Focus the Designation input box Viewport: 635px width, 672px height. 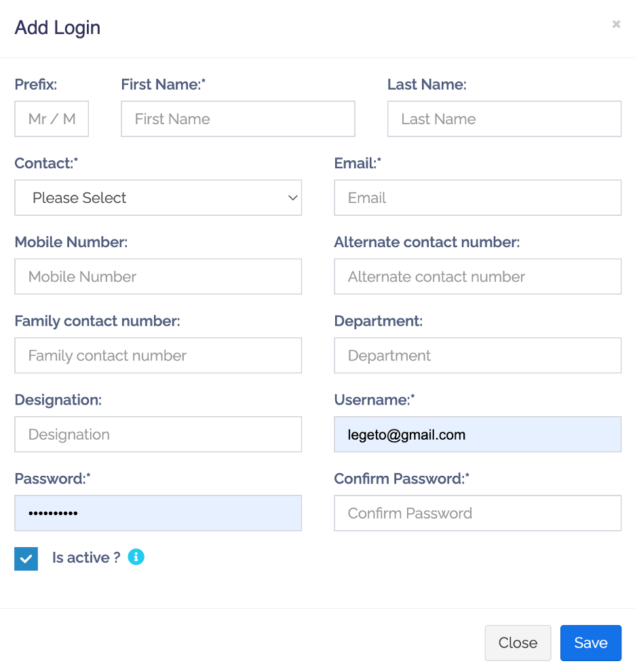coord(158,434)
